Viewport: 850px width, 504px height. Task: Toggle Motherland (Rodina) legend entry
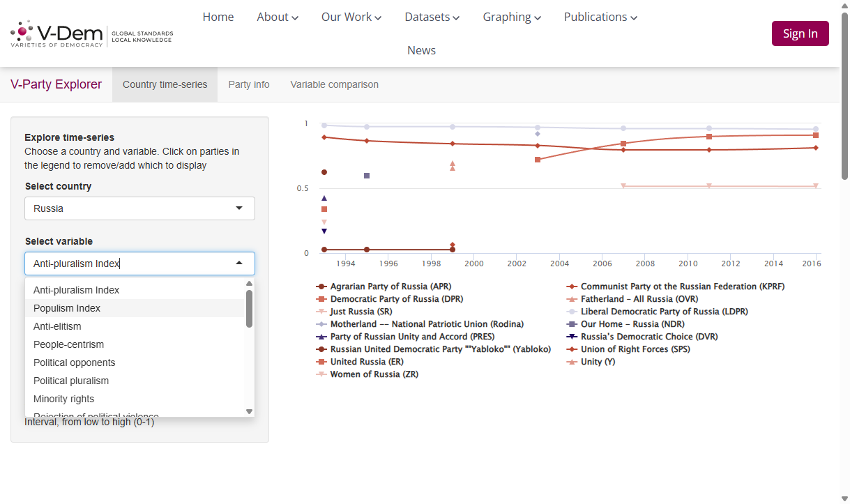(x=420, y=324)
